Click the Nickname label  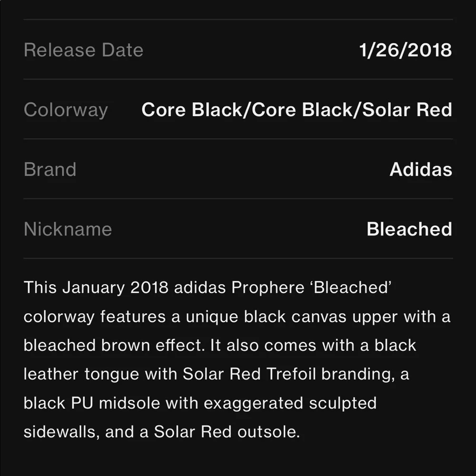pyautogui.click(x=68, y=229)
